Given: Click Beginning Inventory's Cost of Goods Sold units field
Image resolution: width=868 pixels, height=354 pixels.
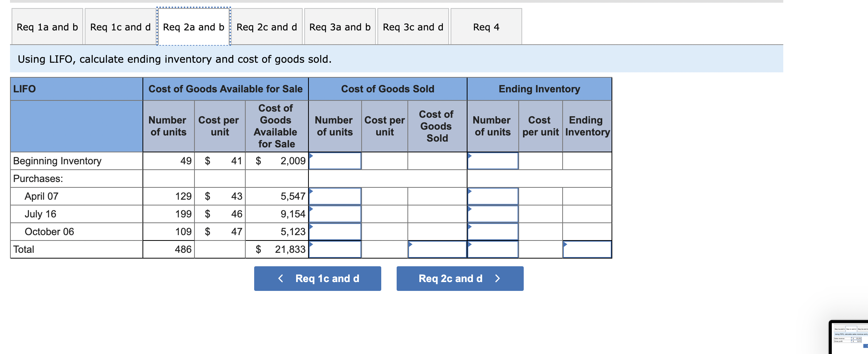Looking at the screenshot, I should [334, 161].
